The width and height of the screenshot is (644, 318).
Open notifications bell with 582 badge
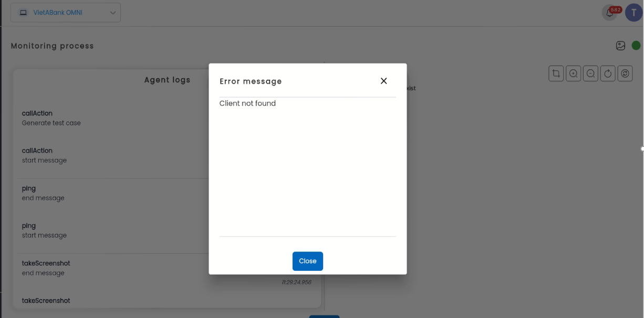(610, 13)
